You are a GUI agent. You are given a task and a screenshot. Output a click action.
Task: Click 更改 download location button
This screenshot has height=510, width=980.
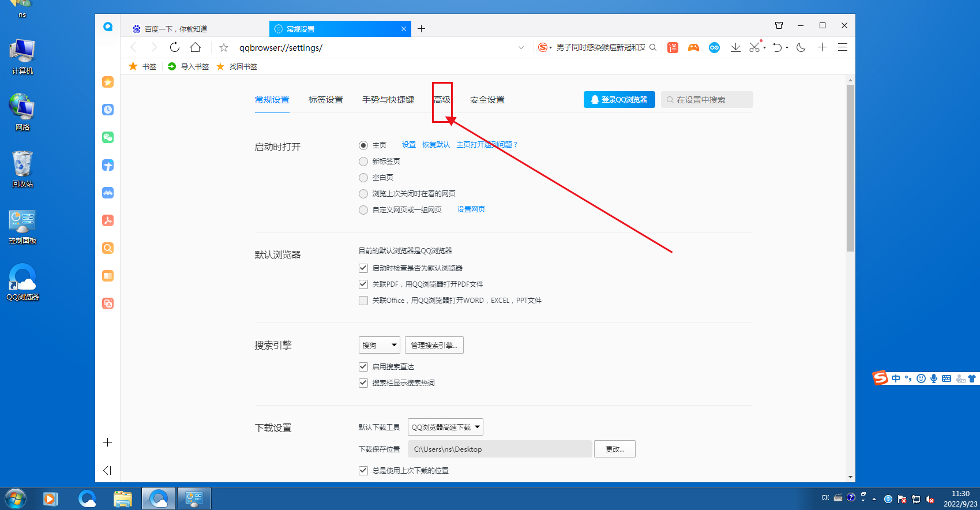pyautogui.click(x=615, y=449)
